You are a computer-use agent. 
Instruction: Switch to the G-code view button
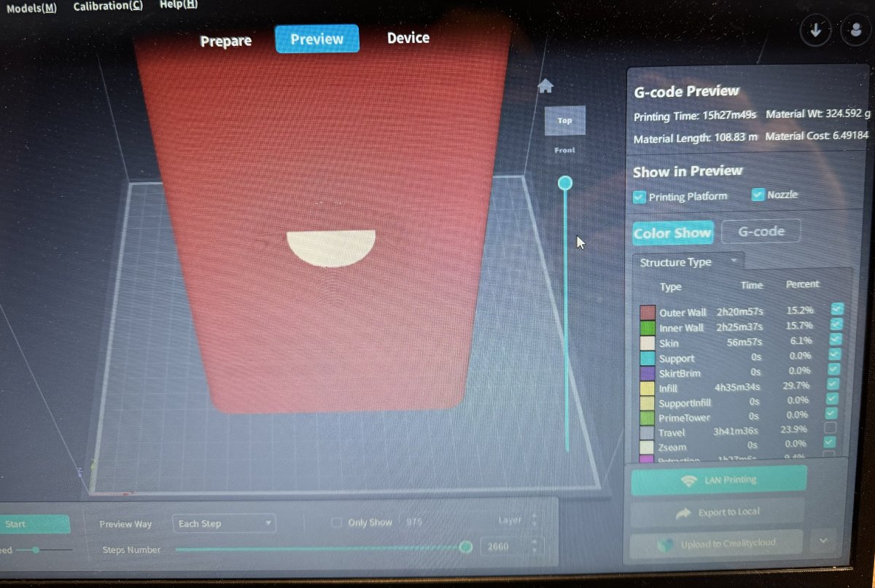(x=761, y=232)
